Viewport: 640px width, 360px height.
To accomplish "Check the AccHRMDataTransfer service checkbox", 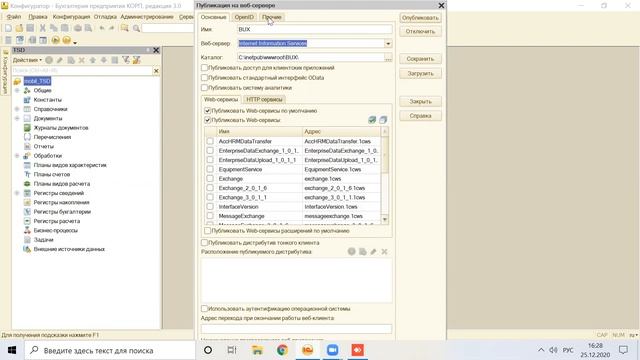I will [x=210, y=141].
